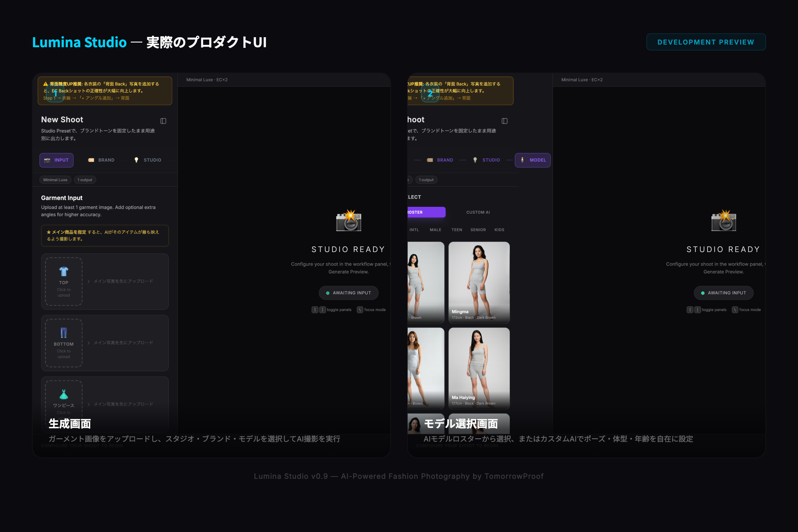798x532 pixels.
Task: Expand chevron next to ワンピース upload row
Action: (x=88, y=404)
